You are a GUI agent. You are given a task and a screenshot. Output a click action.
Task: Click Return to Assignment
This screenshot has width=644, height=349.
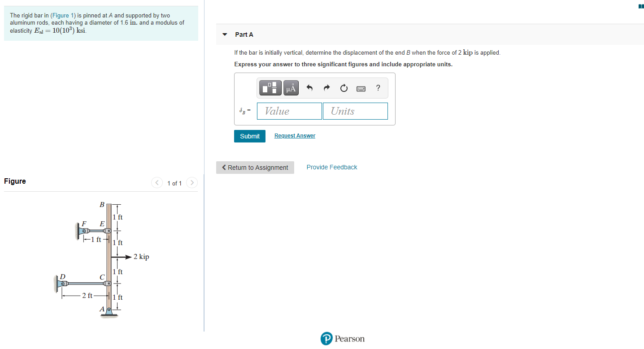[255, 167]
